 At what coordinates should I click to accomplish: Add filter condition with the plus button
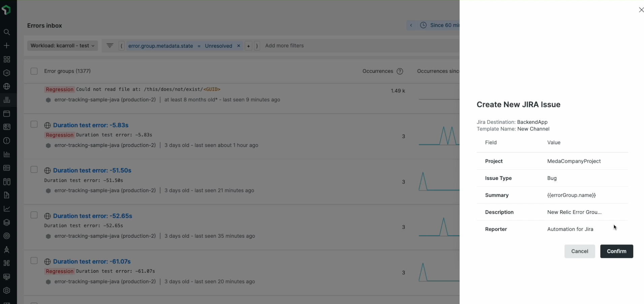click(248, 46)
